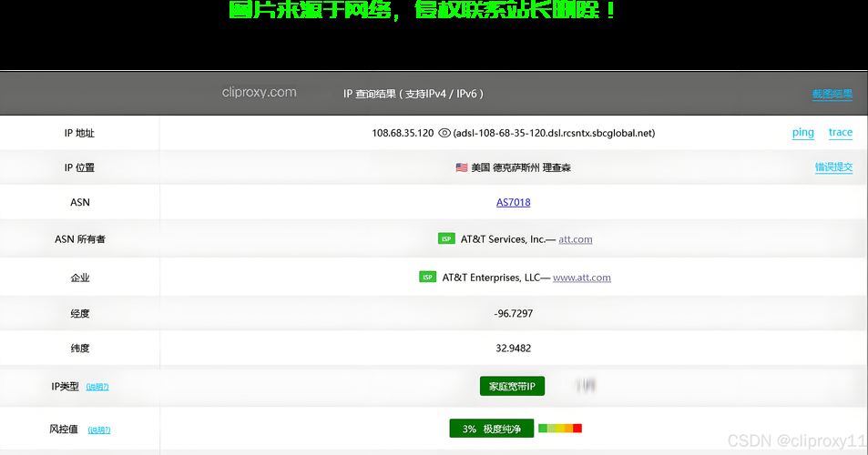The width and height of the screenshot is (868, 455).
Task: Click the IP类型 row label
Action: pos(65,387)
